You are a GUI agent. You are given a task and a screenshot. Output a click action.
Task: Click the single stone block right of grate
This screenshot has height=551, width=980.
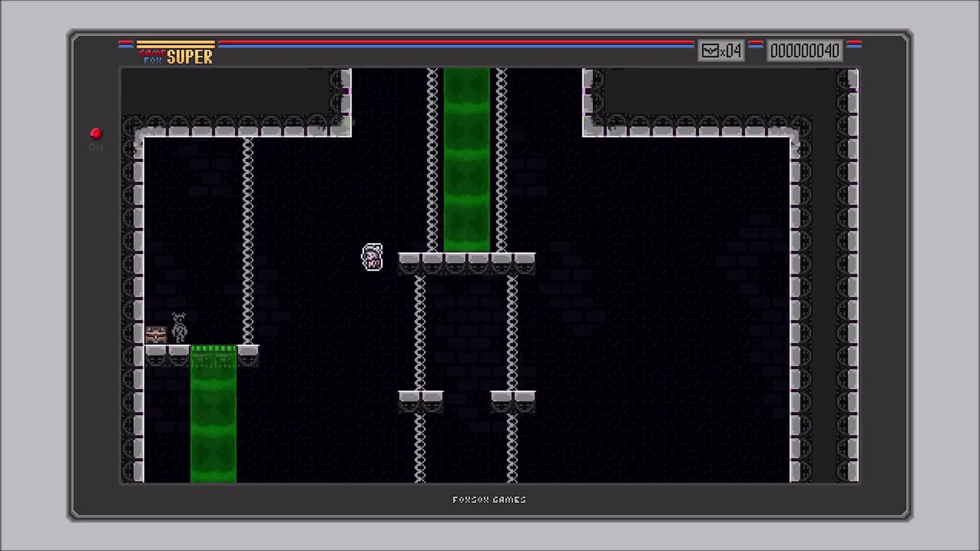(248, 353)
